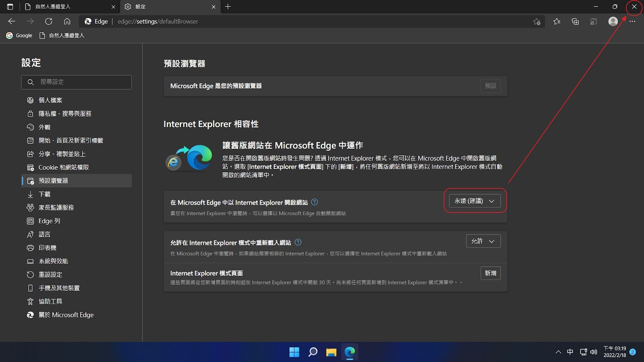Image resolution: width=644 pixels, height=362 pixels.
Task: Click the disabled 預設 button
Action: [x=490, y=86]
